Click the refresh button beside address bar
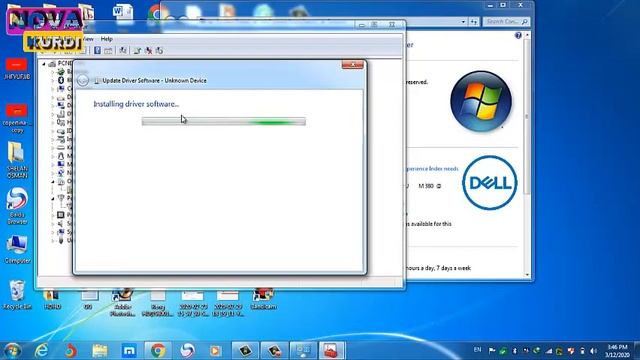 pos(473,21)
